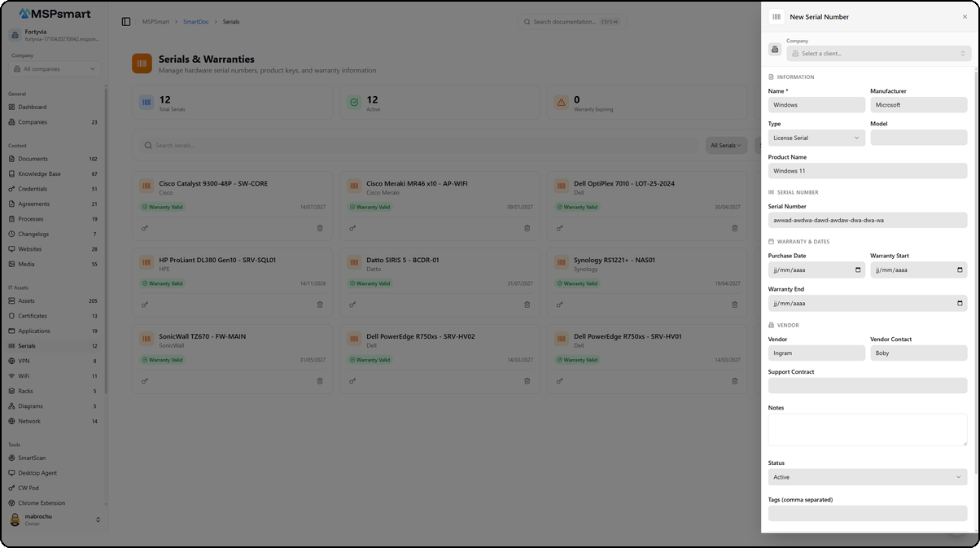Expand the Type dropdown showing License Serial
This screenshot has height=548, width=980.
tap(816, 137)
